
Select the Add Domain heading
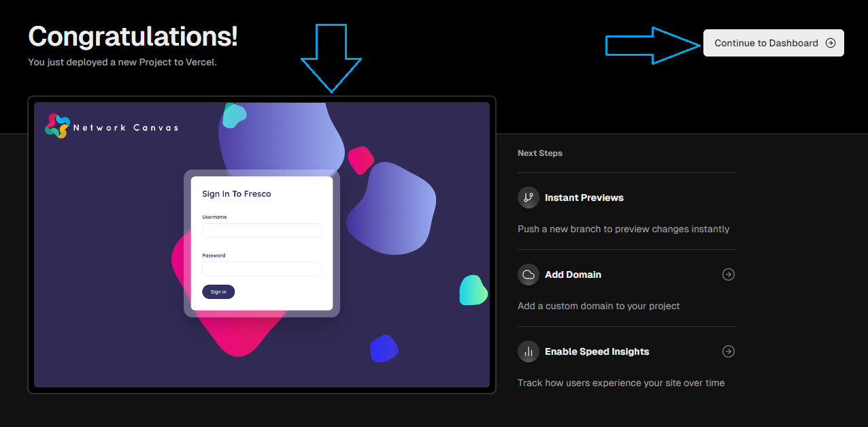click(x=573, y=274)
